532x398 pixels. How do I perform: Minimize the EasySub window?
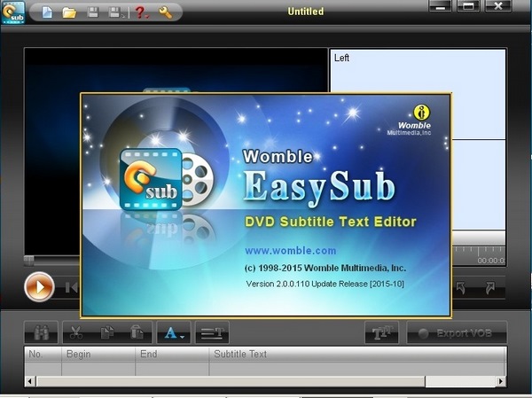point(440,6)
